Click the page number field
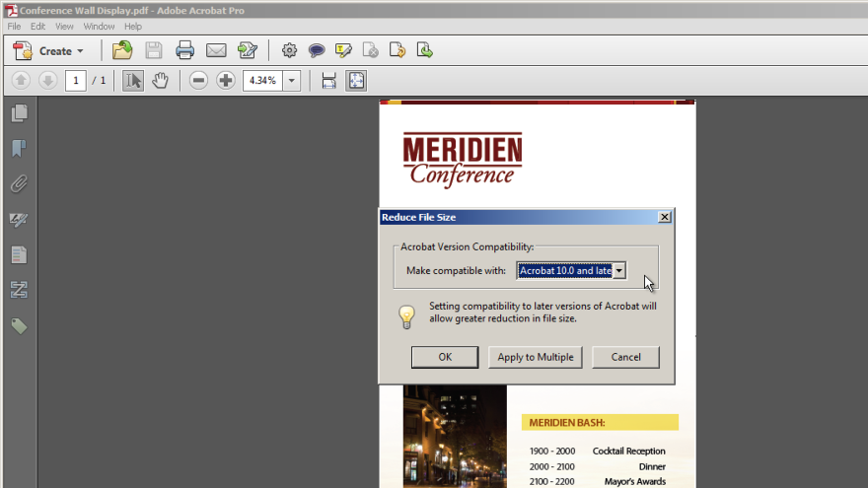The image size is (868, 488). pos(76,81)
